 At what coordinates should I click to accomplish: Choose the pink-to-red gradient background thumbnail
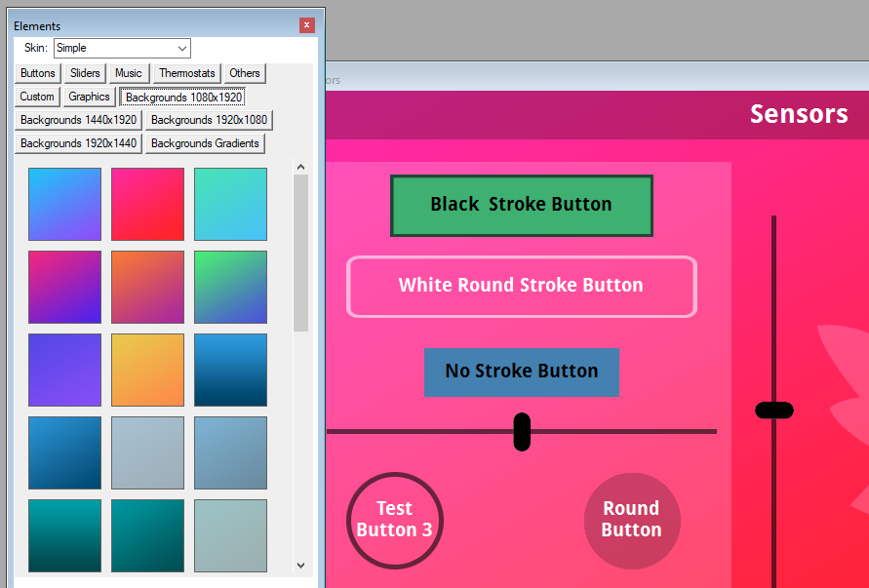[x=147, y=204]
